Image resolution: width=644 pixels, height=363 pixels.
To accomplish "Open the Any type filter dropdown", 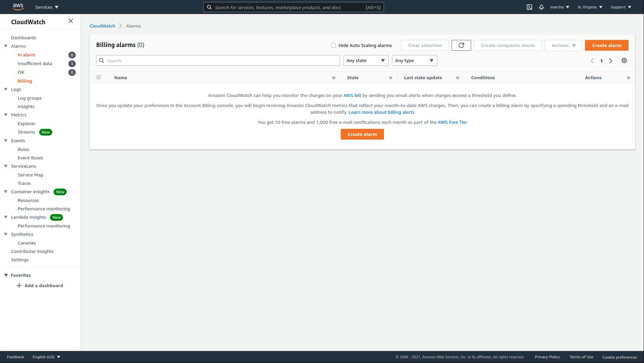I will 415,61.
